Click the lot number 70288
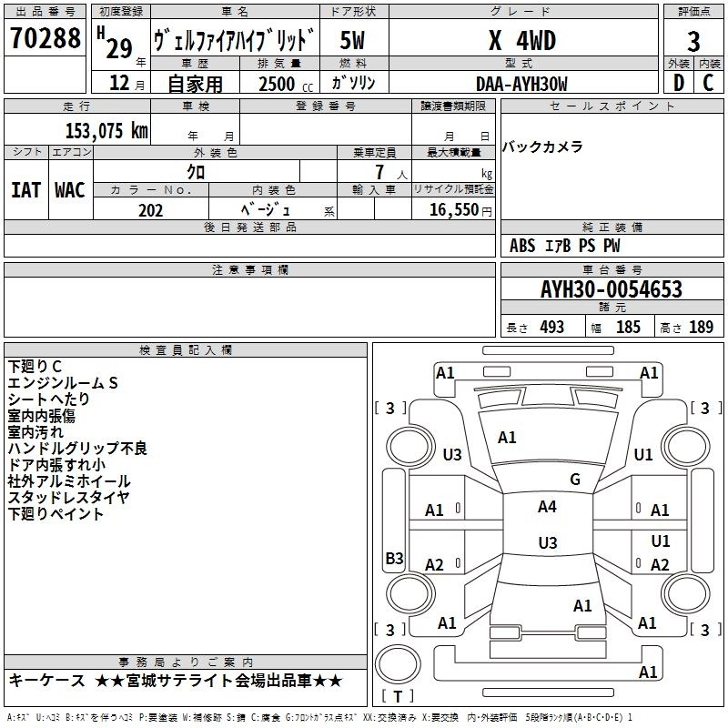The height and width of the screenshot is (728, 728). [x=45, y=38]
